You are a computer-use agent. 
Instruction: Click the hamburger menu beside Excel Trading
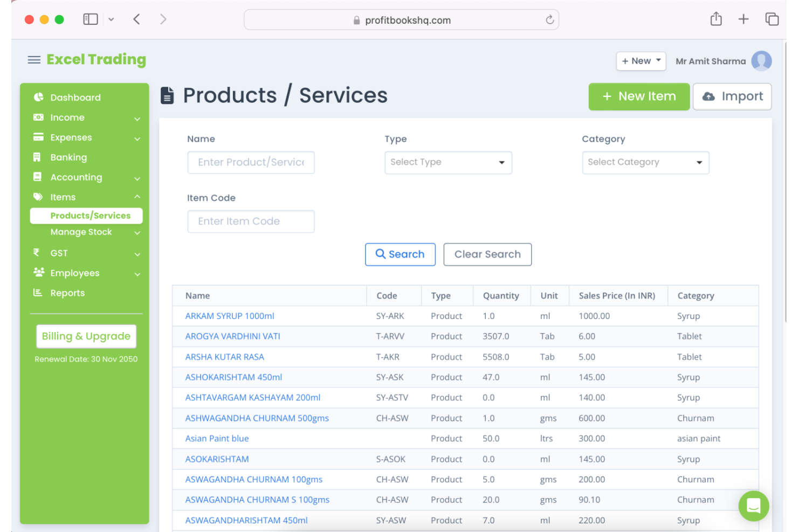point(34,60)
